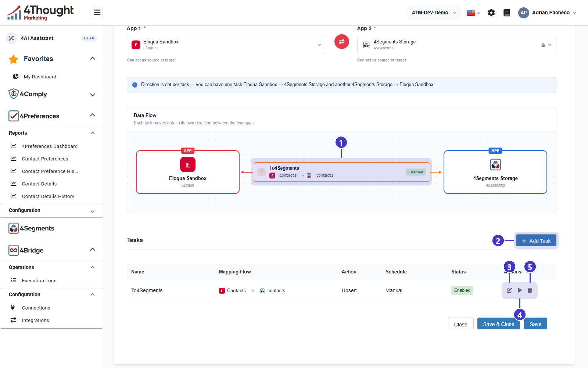588x368 pixels.
Task: Click the Execution Logs list icon
Action: coord(14,280)
